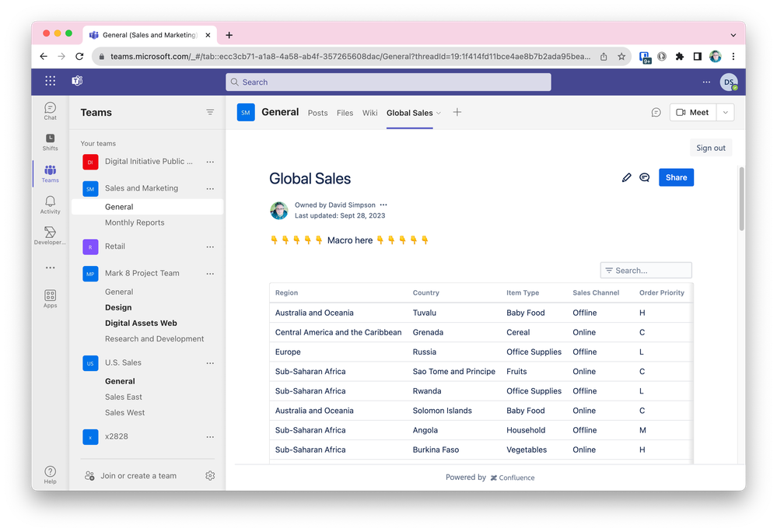The width and height of the screenshot is (777, 532).
Task: Open more options for Mark 8 Project Team
Action: coord(210,274)
